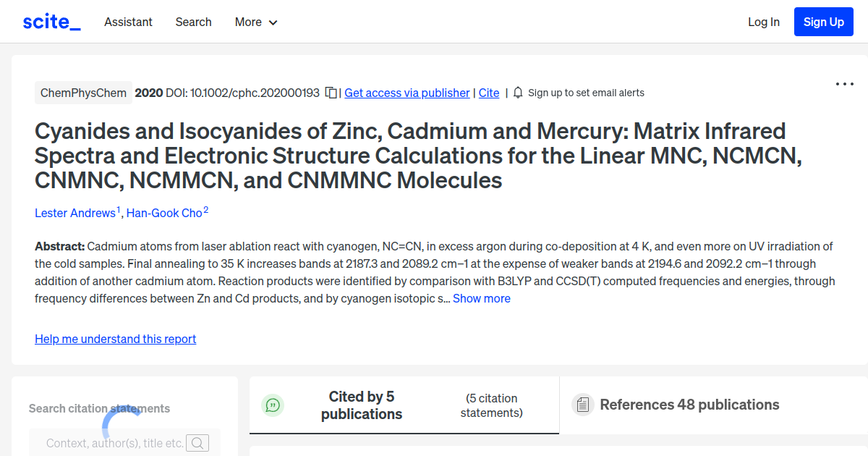Click Help me understand this report
868x456 pixels.
tap(115, 339)
